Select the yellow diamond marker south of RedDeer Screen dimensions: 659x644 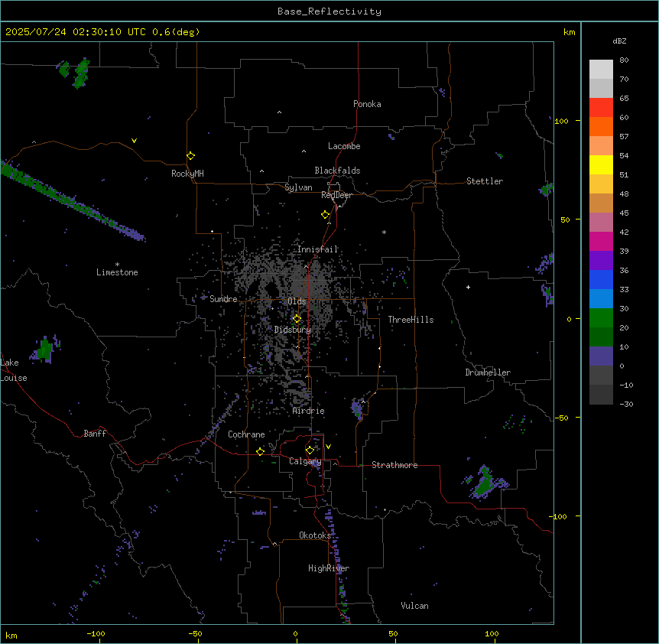325,215
